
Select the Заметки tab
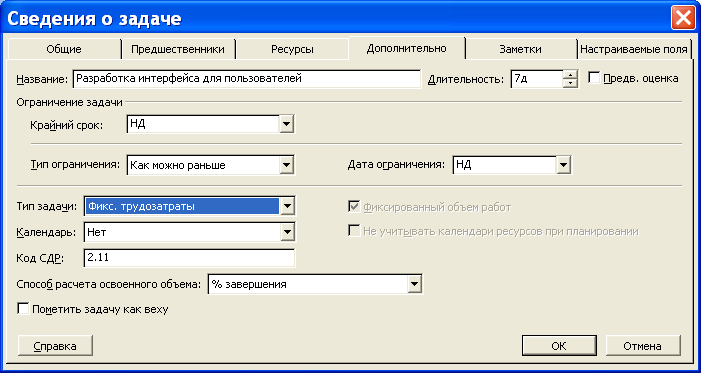tap(520, 49)
